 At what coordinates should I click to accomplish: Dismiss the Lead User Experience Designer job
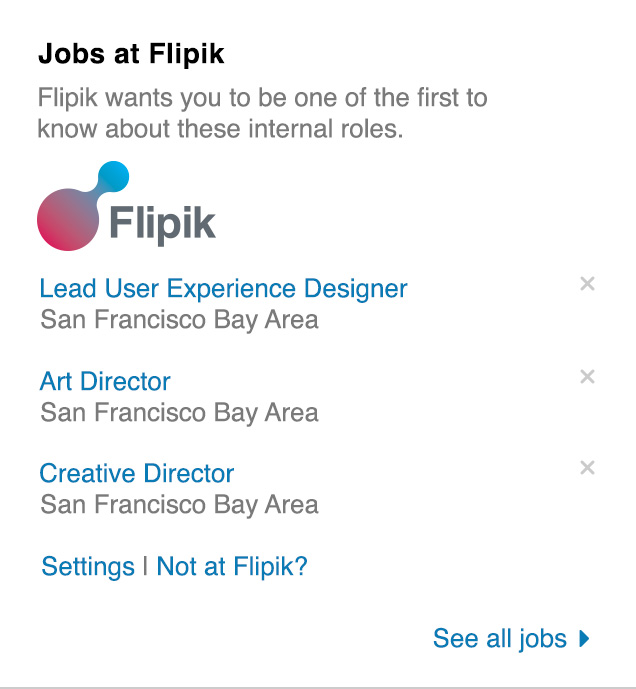(x=587, y=284)
